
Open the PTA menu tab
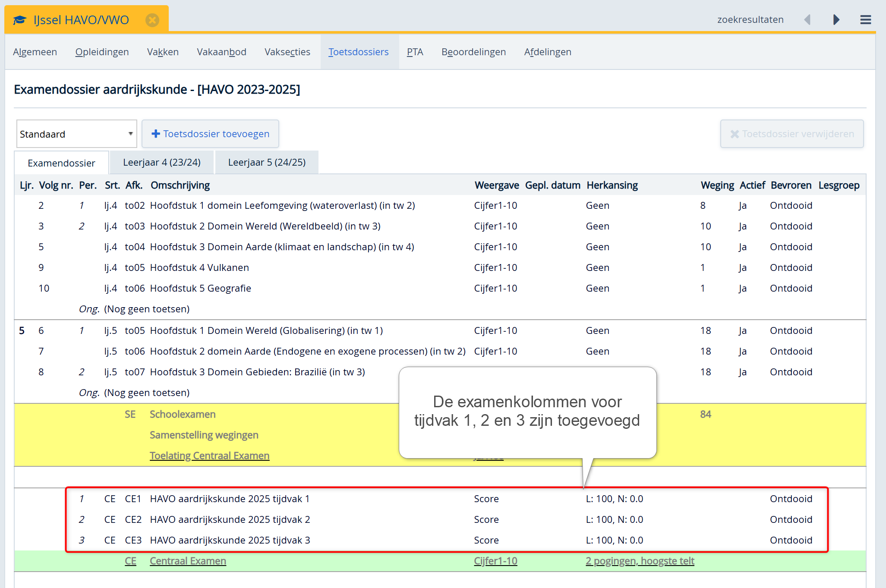(x=414, y=52)
